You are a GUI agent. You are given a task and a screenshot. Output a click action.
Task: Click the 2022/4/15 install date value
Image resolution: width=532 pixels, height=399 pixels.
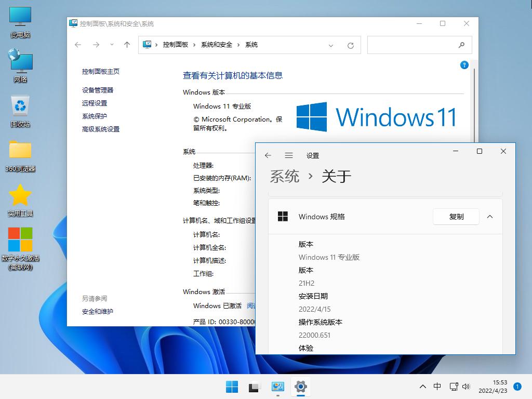[x=314, y=309]
